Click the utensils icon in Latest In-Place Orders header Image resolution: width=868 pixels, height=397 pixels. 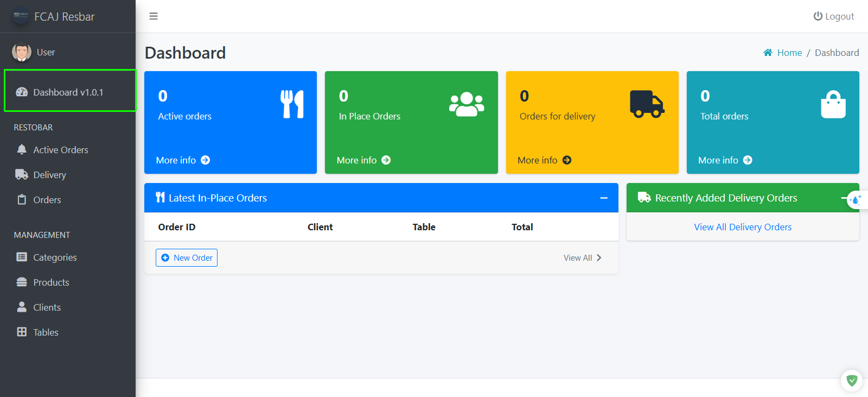coord(160,197)
